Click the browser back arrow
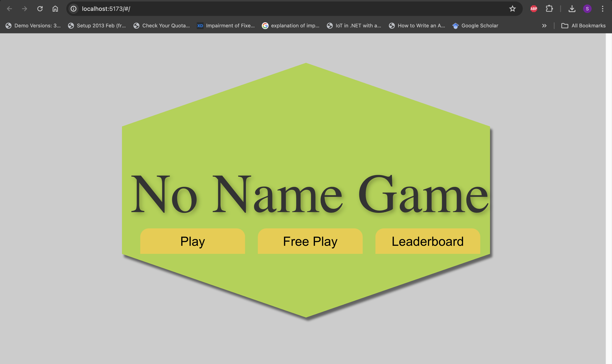Image resolution: width=612 pixels, height=364 pixels. point(9,9)
